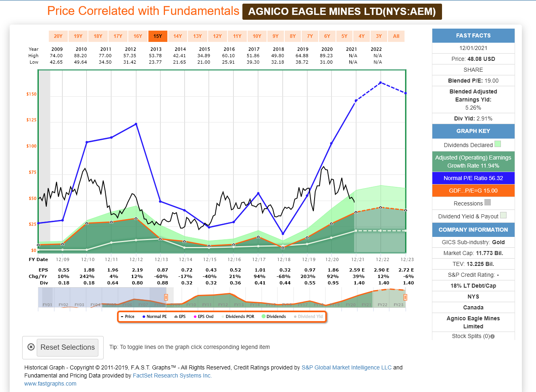Click the GDF P/E=G 15.00 key
The width and height of the screenshot is (536, 392).
coord(473,191)
